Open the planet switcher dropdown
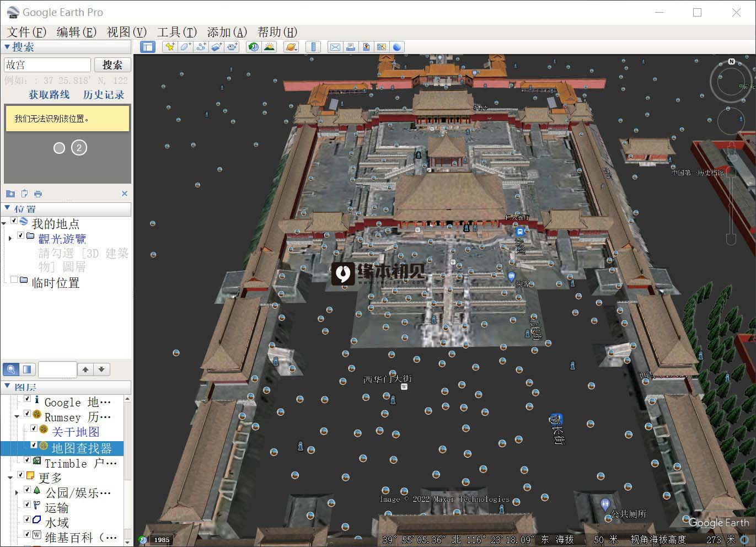This screenshot has height=547, width=756. coord(291,47)
